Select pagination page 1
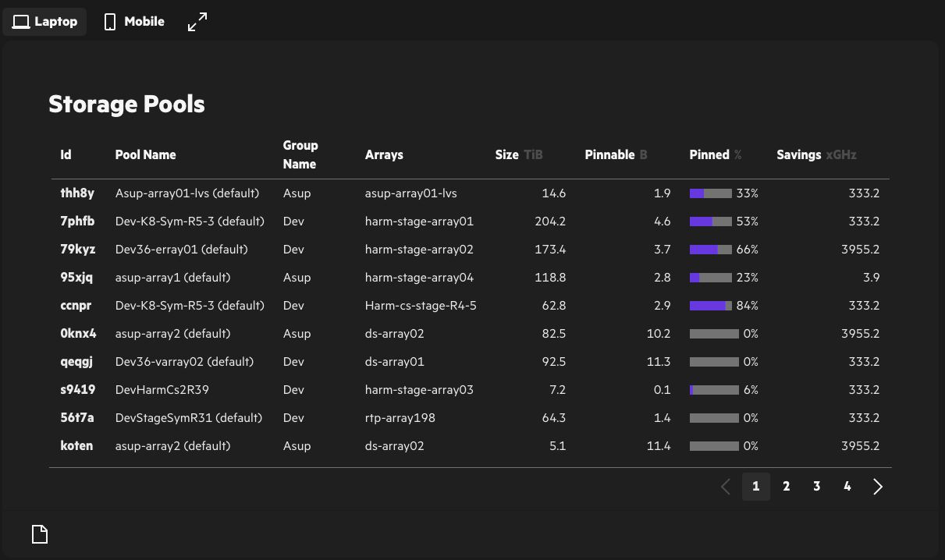The image size is (945, 560). click(756, 487)
